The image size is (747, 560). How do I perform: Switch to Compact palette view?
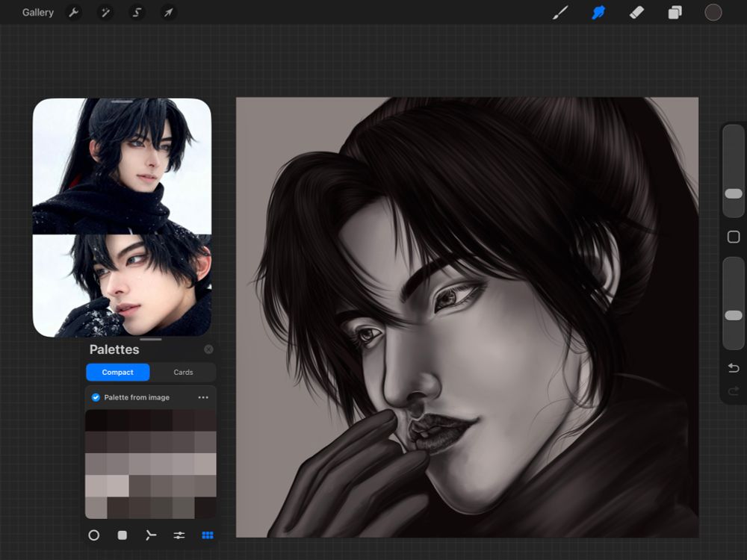118,372
